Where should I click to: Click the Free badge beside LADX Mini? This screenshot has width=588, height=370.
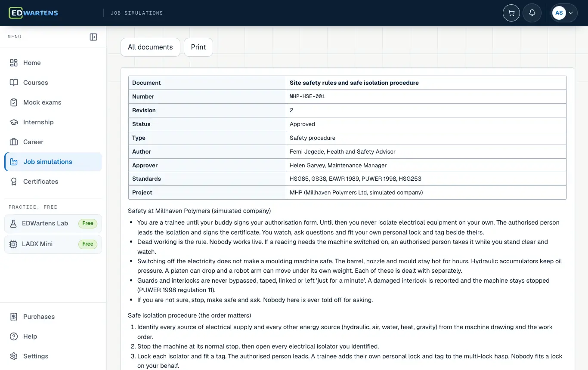pos(88,244)
